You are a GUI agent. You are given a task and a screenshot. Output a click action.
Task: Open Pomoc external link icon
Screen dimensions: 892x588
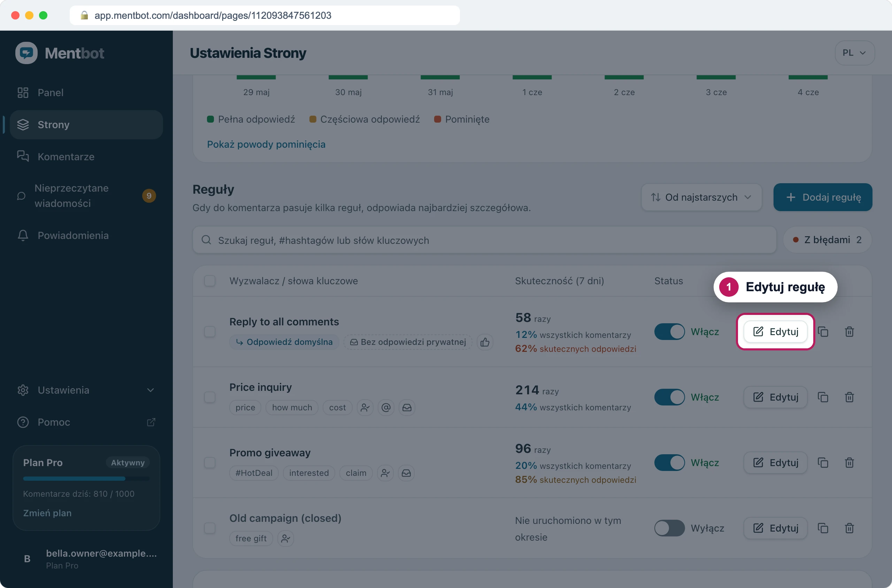[x=151, y=422]
